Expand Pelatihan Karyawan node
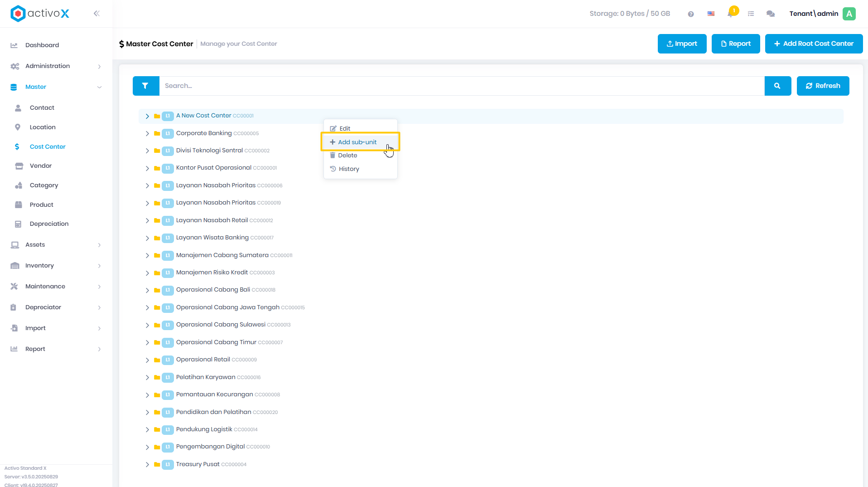The width and height of the screenshot is (868, 487). tap(147, 378)
